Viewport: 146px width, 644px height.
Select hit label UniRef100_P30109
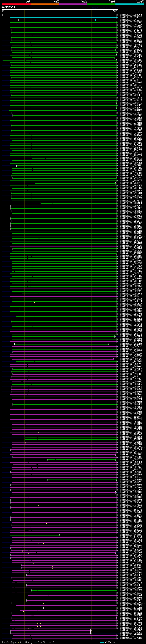[131, 37]
